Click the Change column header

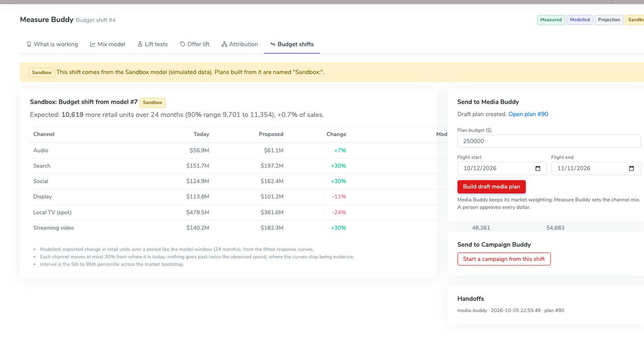tap(336, 134)
